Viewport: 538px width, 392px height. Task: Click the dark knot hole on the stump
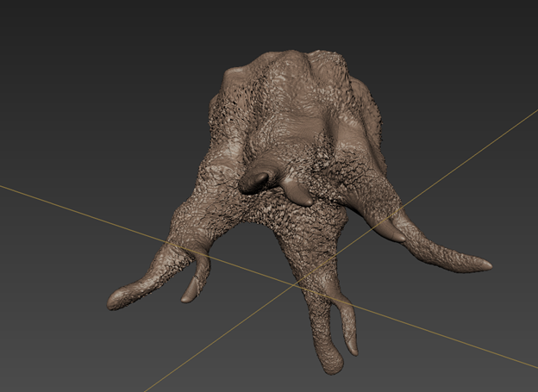[256, 181]
